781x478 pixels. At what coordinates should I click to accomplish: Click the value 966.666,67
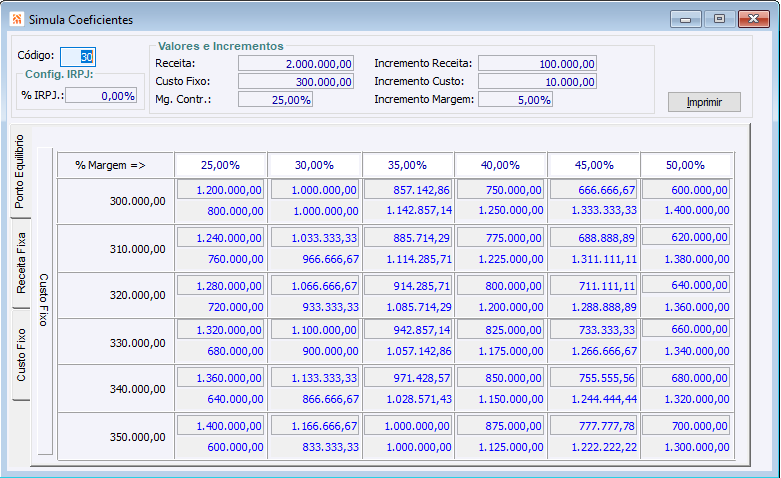(331, 259)
